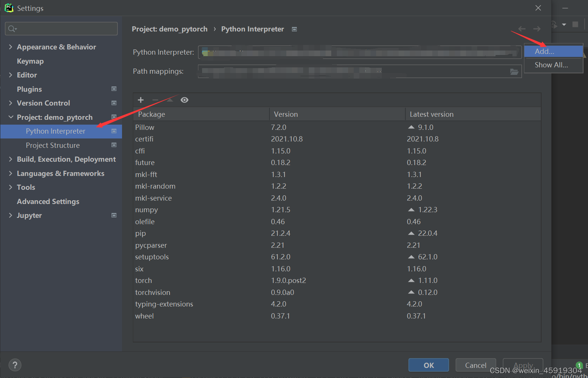Click the Apply button
This screenshot has height=378, width=588.
pyautogui.click(x=523, y=365)
